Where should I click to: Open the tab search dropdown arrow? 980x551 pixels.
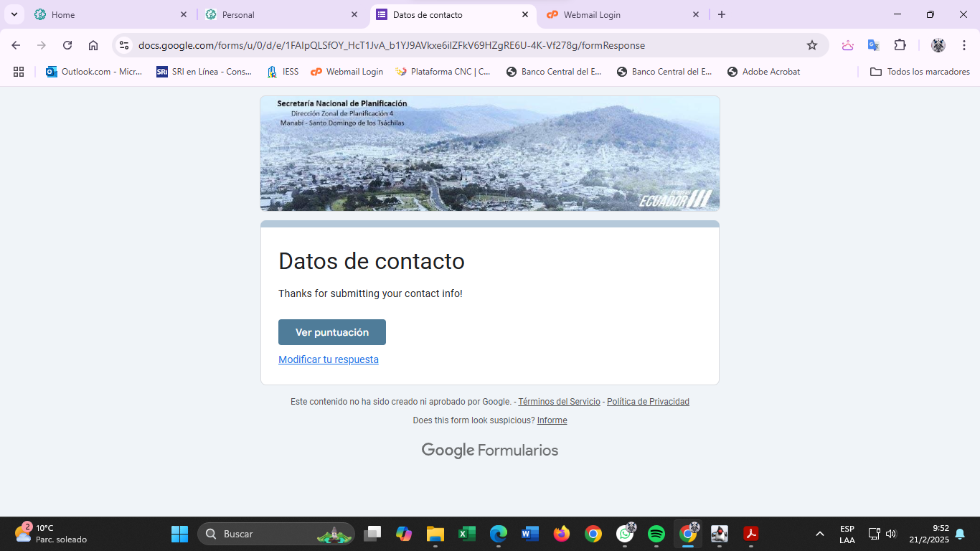pyautogui.click(x=14, y=14)
